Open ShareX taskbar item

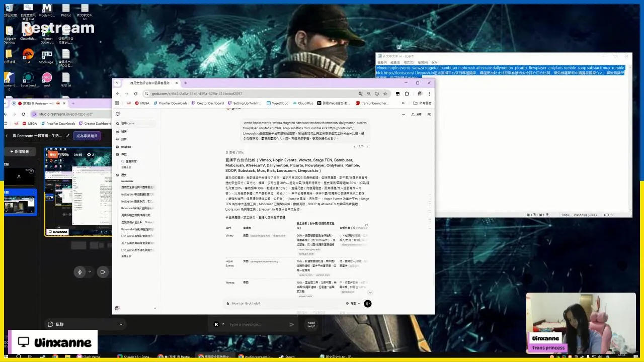(135, 357)
